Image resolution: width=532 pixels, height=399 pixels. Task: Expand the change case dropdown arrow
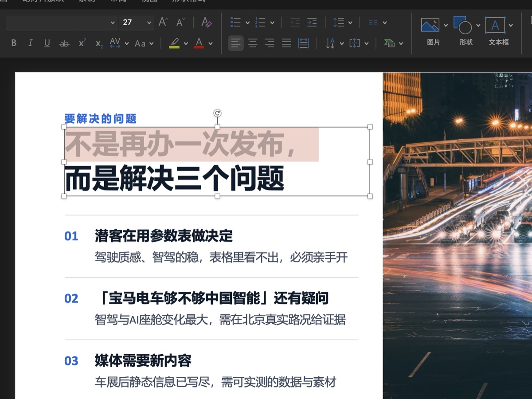[151, 43]
